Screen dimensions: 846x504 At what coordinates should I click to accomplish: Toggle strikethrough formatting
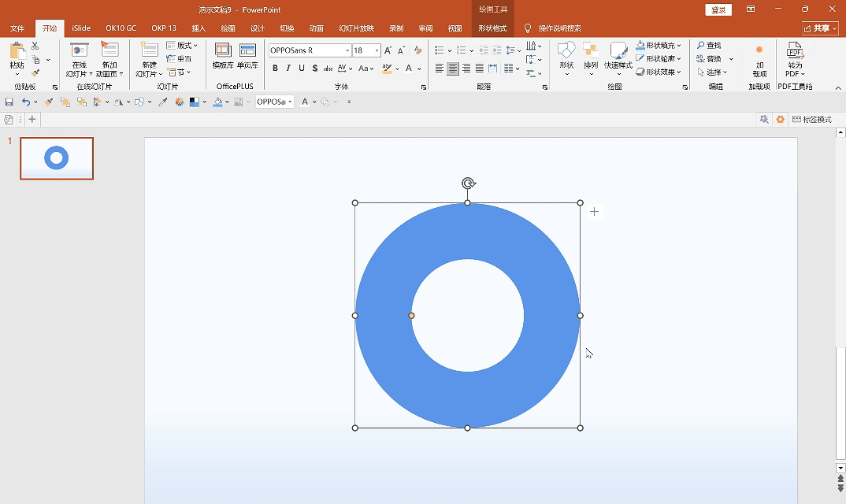pos(328,68)
